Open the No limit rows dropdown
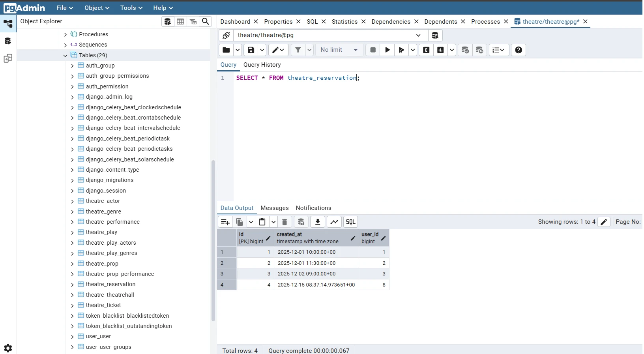The width and height of the screenshot is (644, 354). [339, 50]
